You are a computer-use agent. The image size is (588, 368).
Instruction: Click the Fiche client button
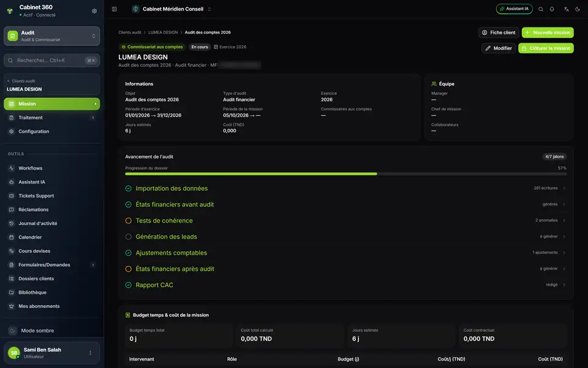[x=499, y=33]
